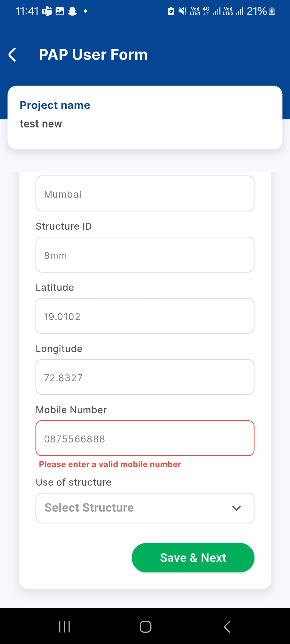This screenshot has height=644, width=290.
Task: Tap the Snapchat ghost notification icon
Action: pos(72,11)
